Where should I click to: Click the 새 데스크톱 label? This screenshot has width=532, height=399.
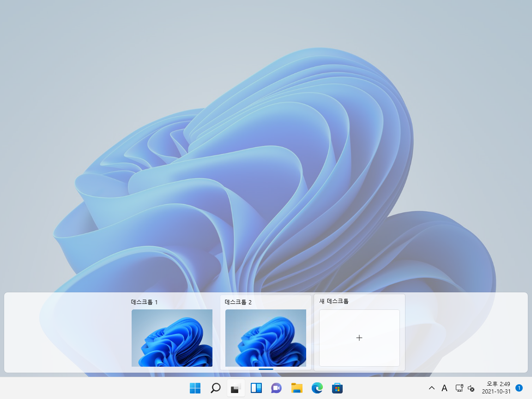pos(334,301)
